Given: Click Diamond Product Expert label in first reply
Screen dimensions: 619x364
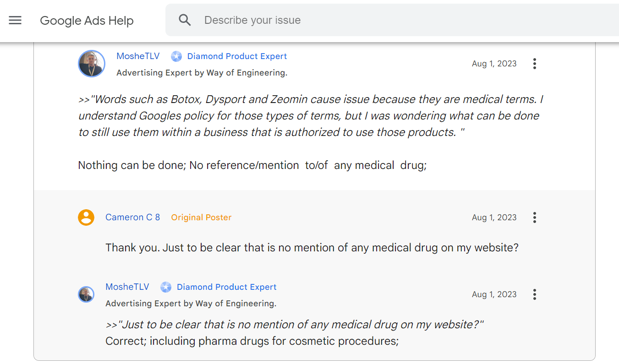Looking at the screenshot, I should 237,56.
